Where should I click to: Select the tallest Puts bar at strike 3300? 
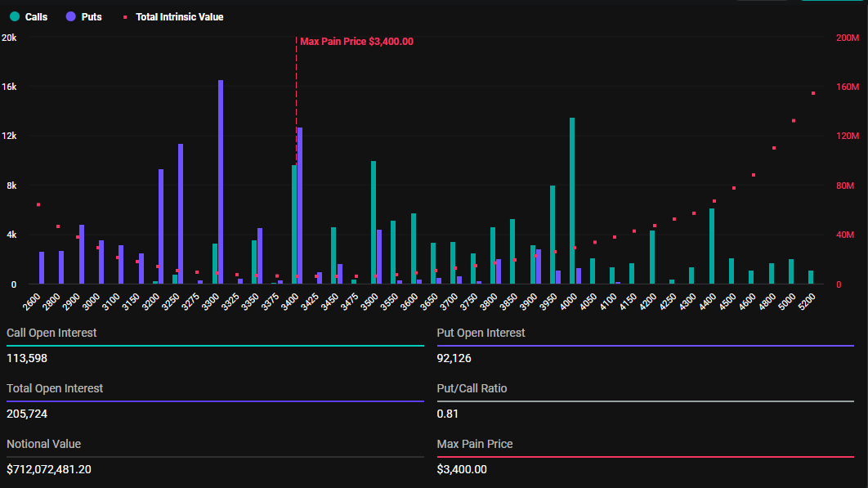221,181
